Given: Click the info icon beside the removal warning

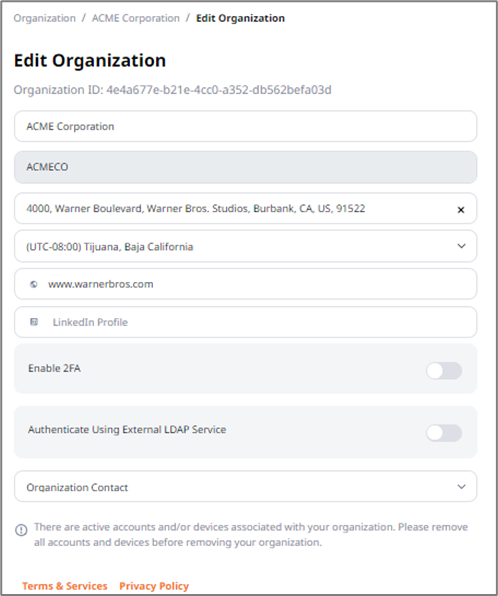Looking at the screenshot, I should [x=21, y=530].
